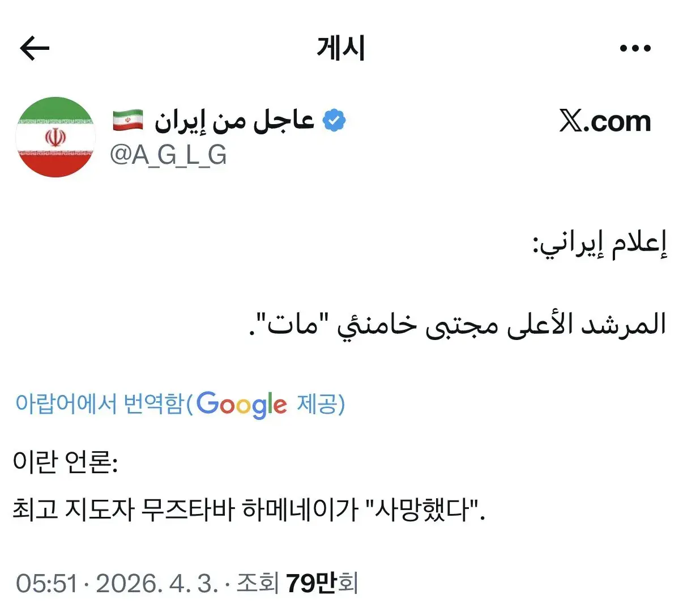Select the '게시' page header title
Image resolution: width=683 pixels, height=616 pixels.
[340, 48]
